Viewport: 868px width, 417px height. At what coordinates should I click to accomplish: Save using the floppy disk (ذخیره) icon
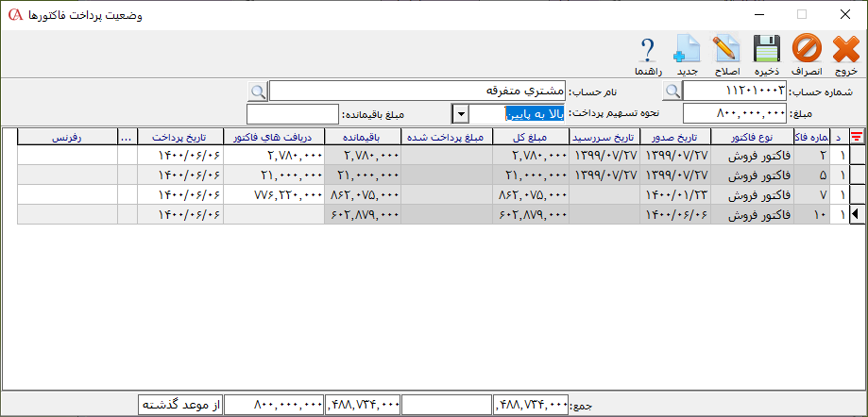click(x=766, y=49)
